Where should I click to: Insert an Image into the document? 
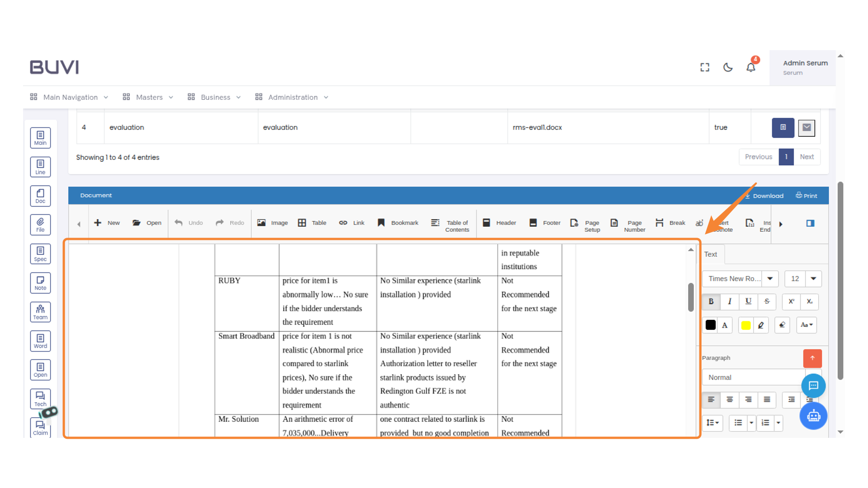coord(272,223)
